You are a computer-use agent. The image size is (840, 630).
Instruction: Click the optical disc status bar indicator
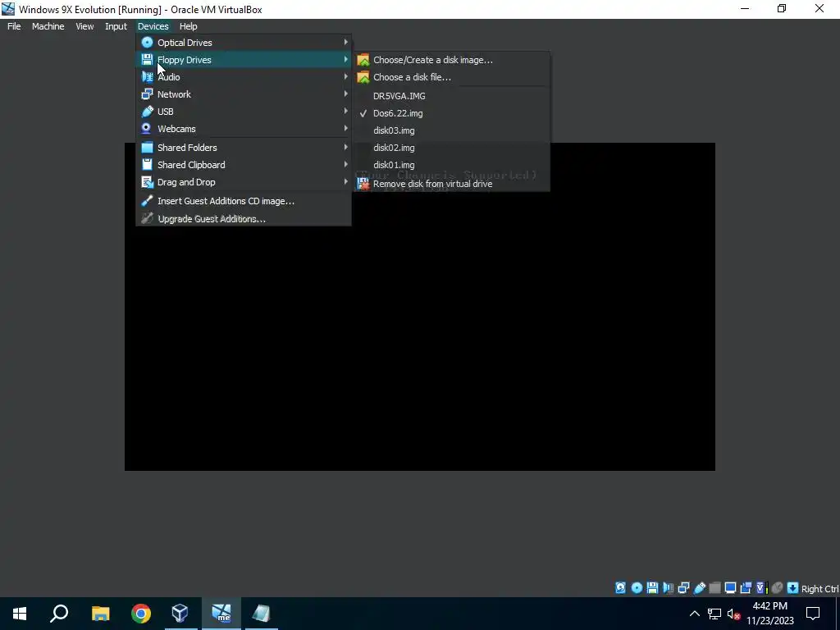(x=637, y=587)
